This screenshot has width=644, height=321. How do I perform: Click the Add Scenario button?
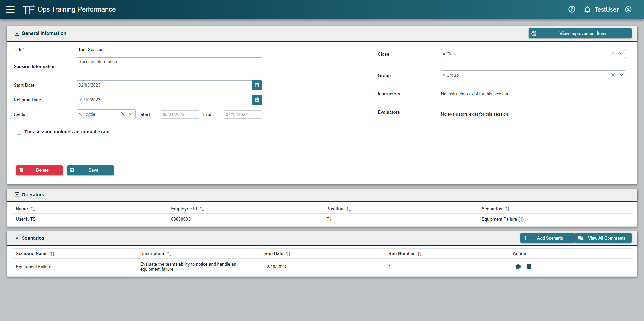547,238
